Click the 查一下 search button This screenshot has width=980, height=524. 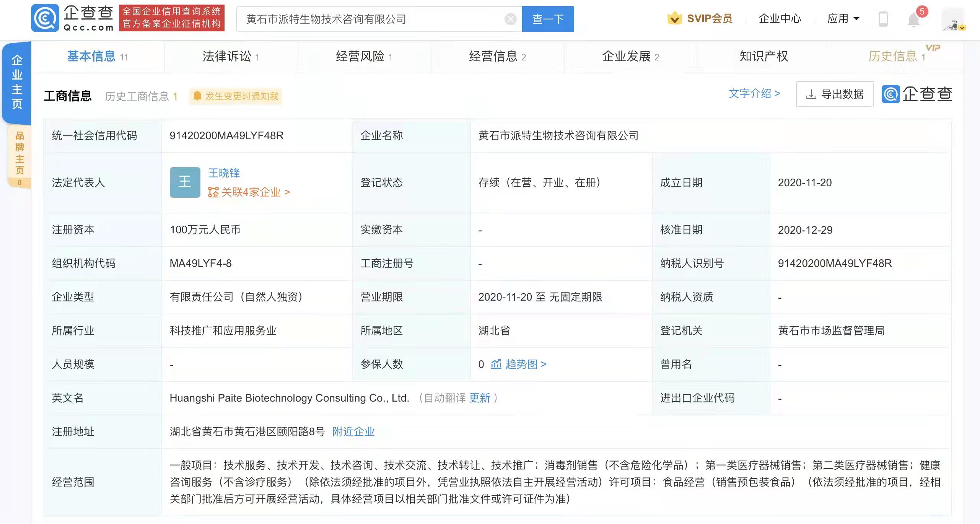click(x=548, y=19)
